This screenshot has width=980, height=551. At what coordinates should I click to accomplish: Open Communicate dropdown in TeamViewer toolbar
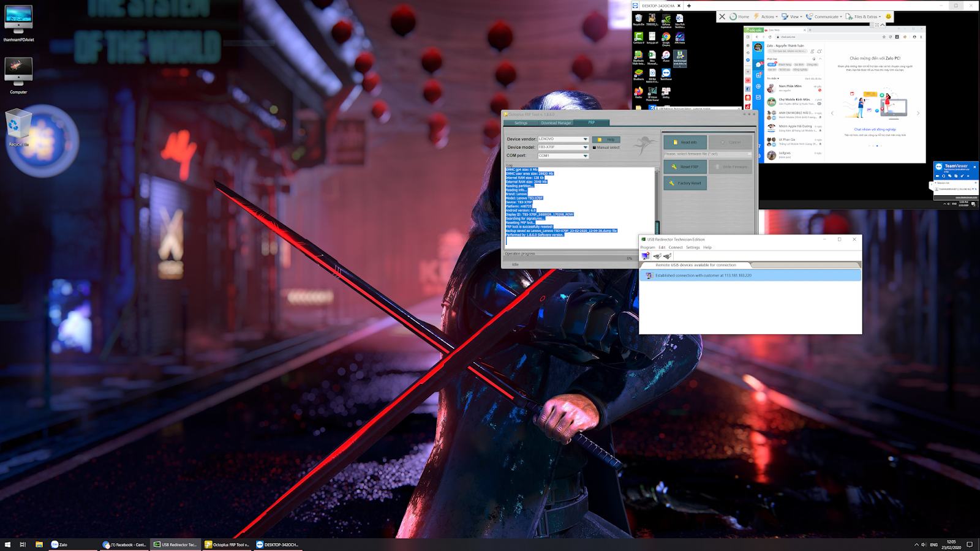coord(824,17)
